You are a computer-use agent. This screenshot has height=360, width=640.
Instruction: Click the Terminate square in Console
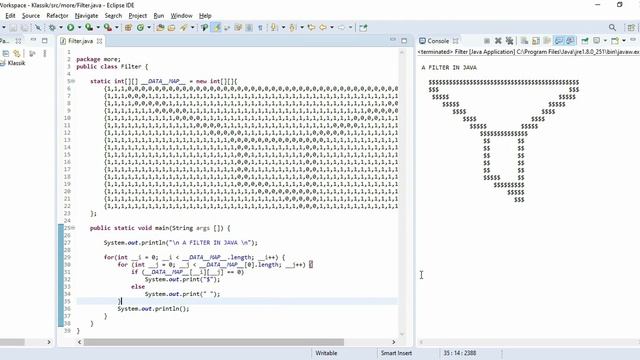click(487, 41)
